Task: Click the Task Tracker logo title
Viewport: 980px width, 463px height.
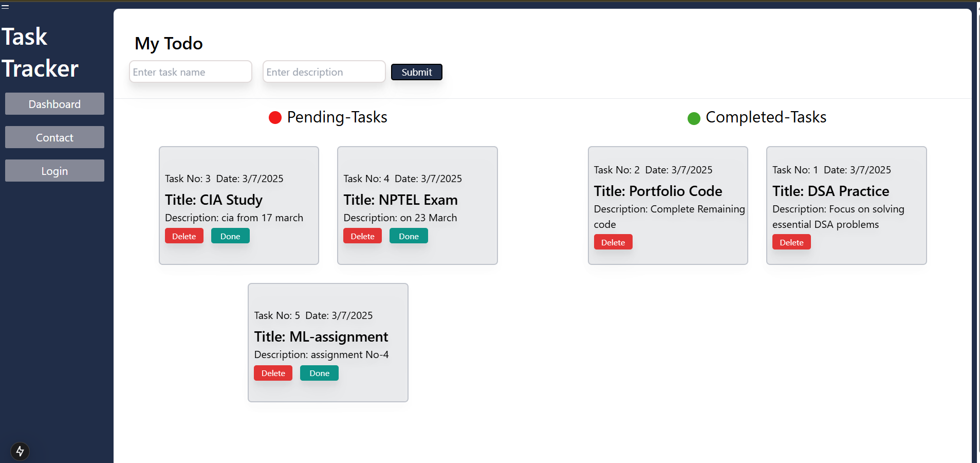Action: tap(40, 52)
